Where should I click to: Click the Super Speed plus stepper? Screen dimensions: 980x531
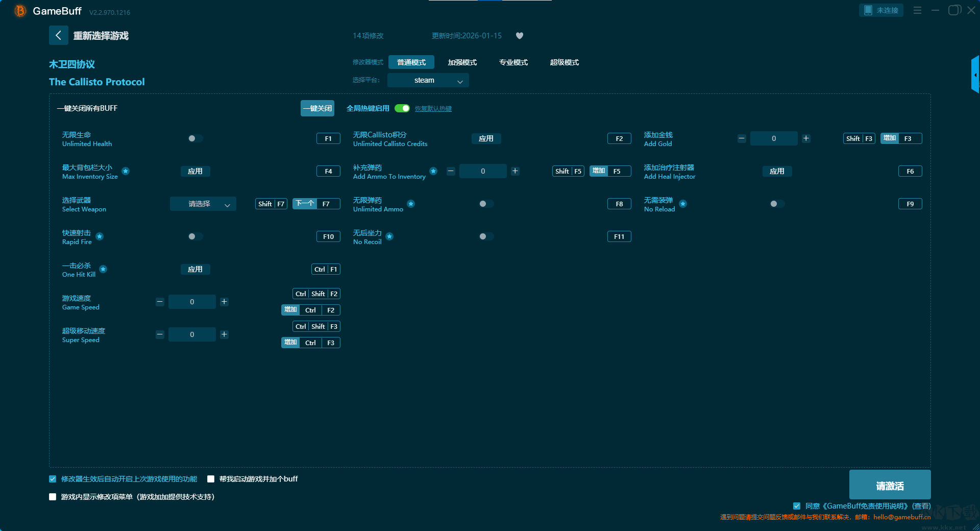(x=224, y=334)
